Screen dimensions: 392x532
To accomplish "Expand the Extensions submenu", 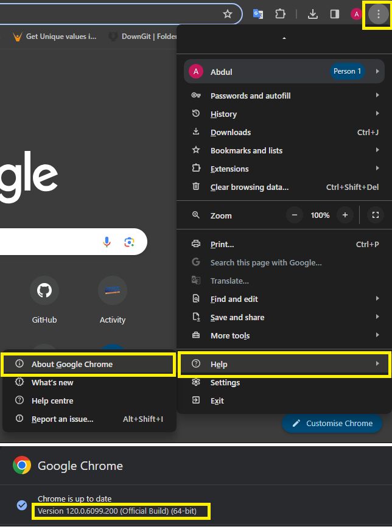I will [x=284, y=169].
